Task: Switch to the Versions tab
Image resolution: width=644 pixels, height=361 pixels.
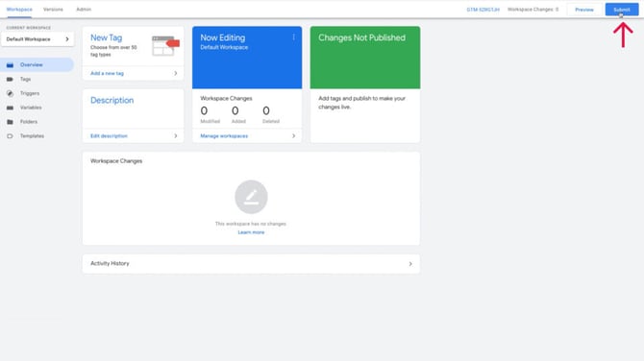Action: [x=53, y=9]
